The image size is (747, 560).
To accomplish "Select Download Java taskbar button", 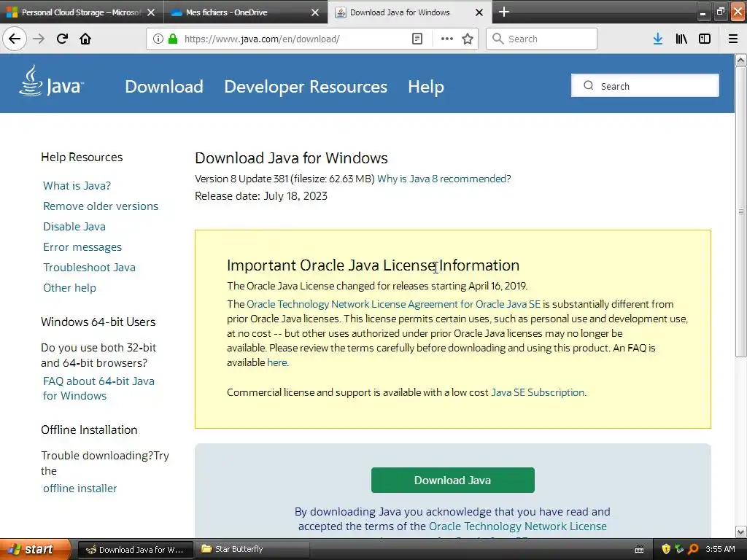I will (135, 550).
